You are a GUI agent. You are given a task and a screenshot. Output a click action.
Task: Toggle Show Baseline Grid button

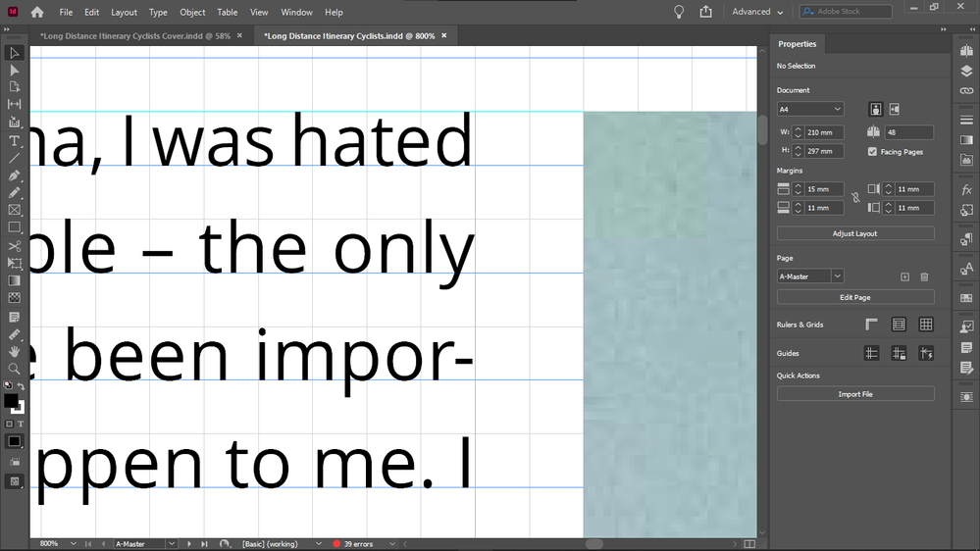899,325
